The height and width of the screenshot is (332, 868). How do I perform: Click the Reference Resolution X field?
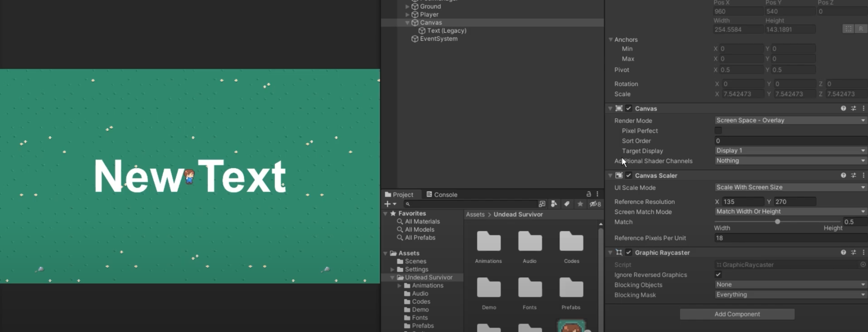coord(742,202)
